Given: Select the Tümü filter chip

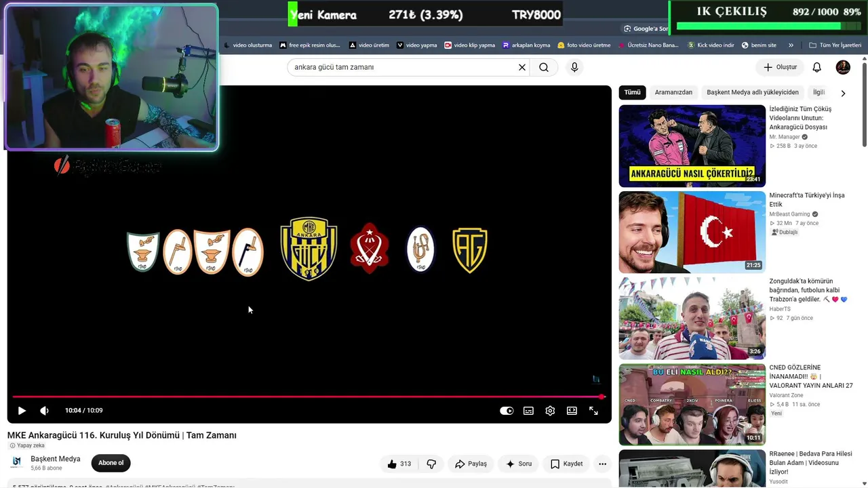Looking at the screenshot, I should (x=632, y=92).
